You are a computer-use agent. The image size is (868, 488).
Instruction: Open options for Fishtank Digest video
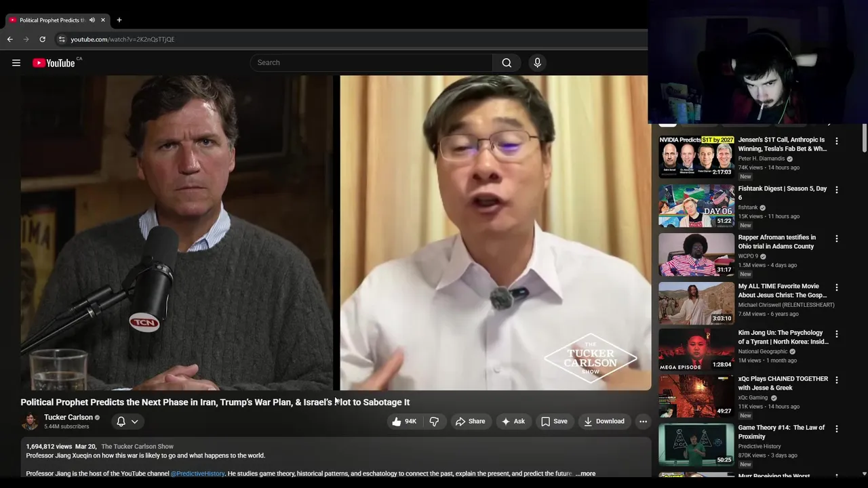[x=836, y=190]
